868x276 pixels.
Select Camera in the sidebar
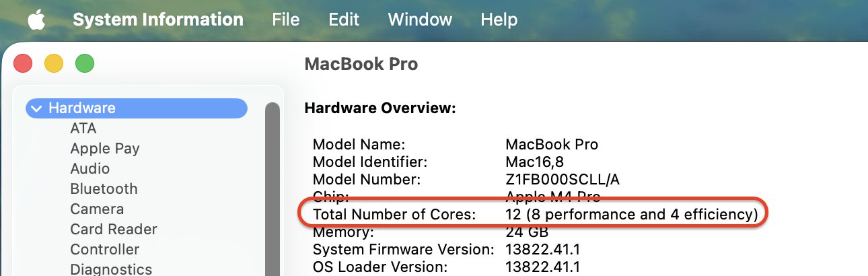coord(97,209)
